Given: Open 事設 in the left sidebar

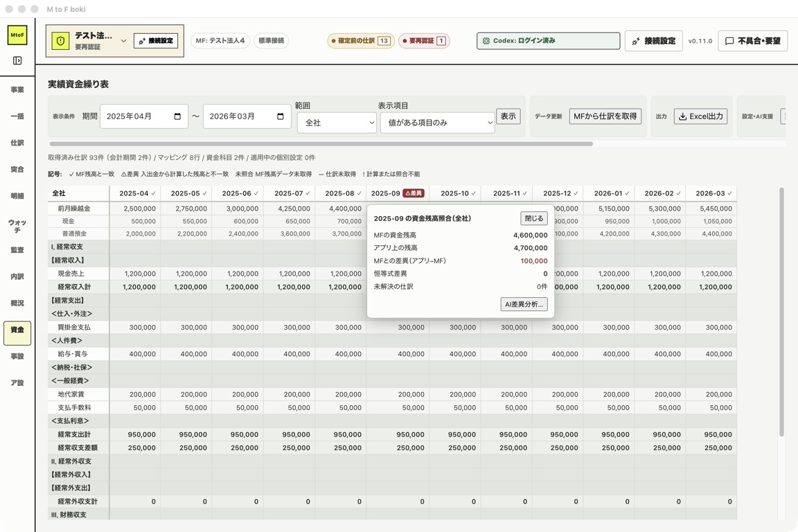Looking at the screenshot, I should point(17,356).
